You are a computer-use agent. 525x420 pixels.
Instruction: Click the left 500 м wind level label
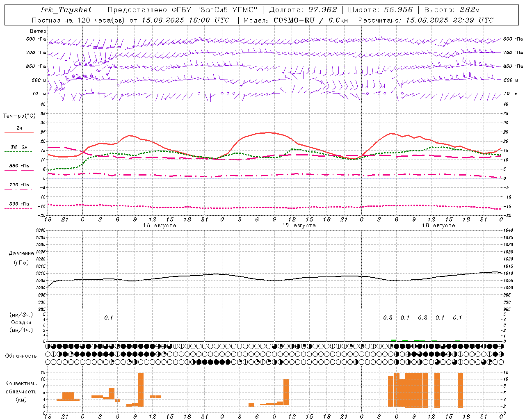pos(39,80)
